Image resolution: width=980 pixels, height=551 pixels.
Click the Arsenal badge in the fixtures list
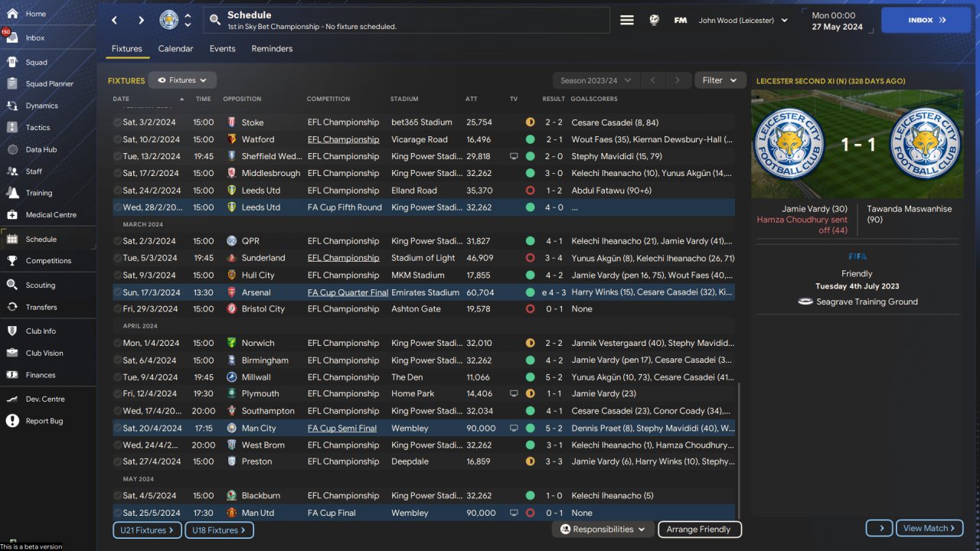point(232,292)
